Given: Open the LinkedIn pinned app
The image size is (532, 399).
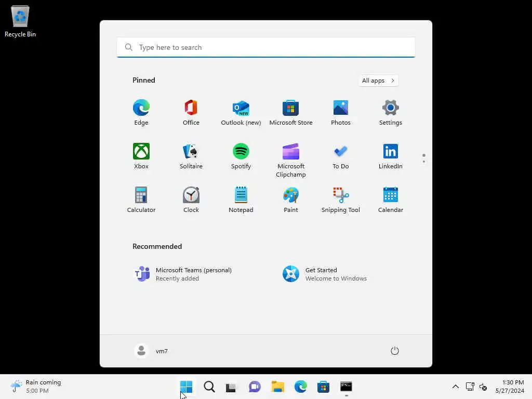Looking at the screenshot, I should (x=391, y=156).
